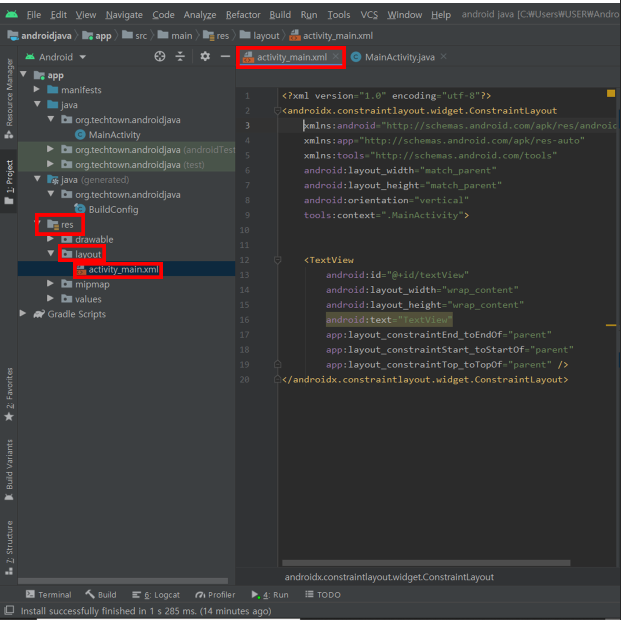Open the Tools menu
This screenshot has width=621, height=620.
click(339, 15)
